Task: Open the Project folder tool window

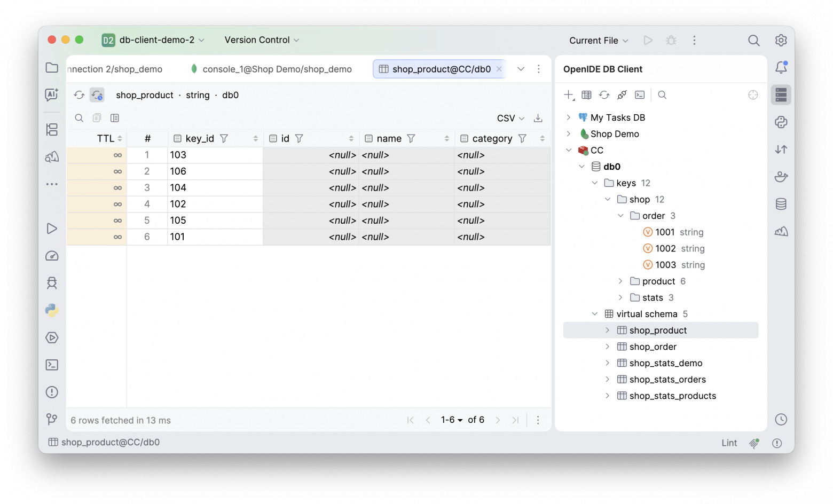Action: pyautogui.click(x=52, y=68)
